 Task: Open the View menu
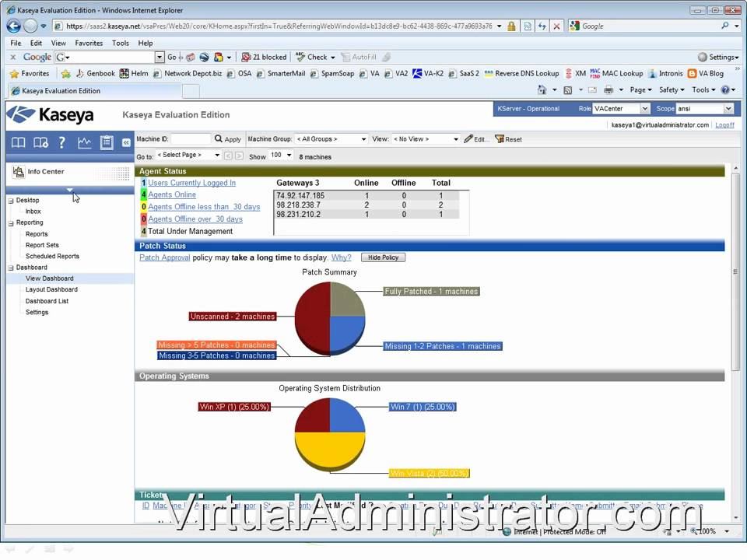[x=58, y=43]
